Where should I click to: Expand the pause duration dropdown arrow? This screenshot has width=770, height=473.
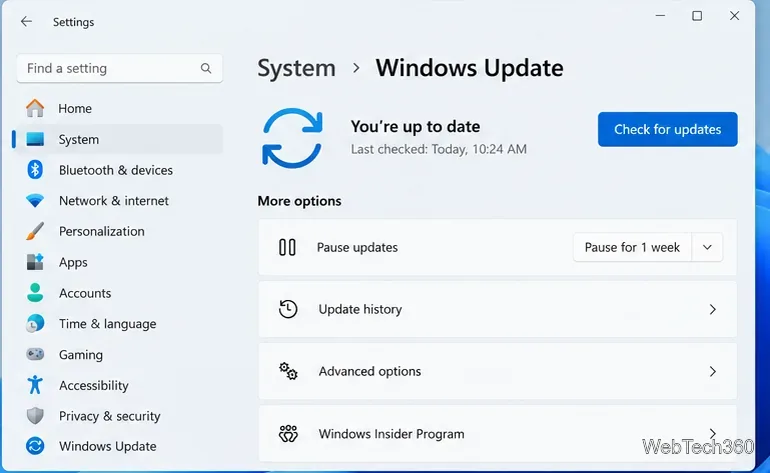(707, 247)
